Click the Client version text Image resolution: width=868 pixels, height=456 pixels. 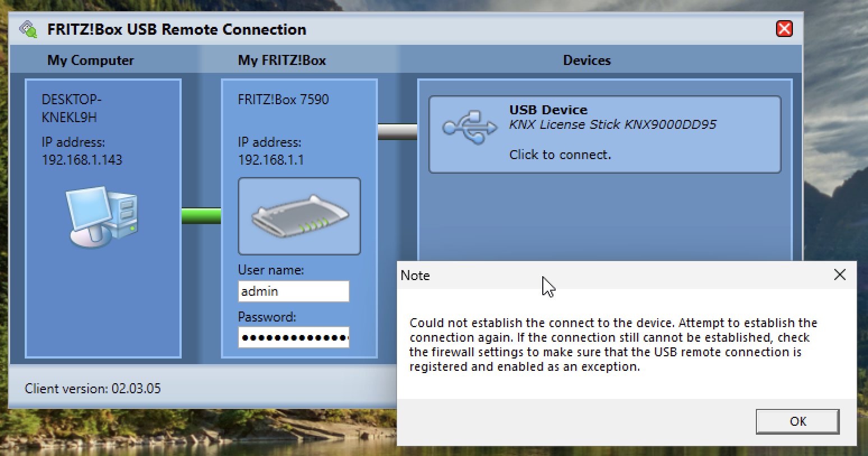click(93, 388)
